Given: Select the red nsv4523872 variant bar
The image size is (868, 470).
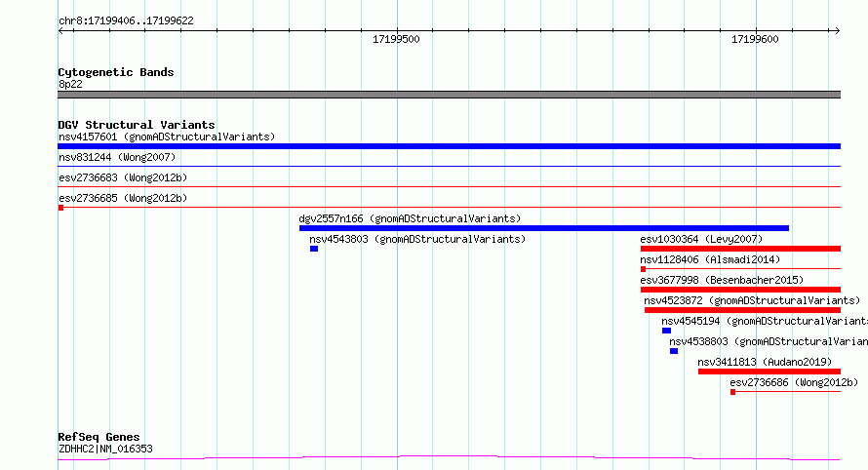Looking at the screenshot, I should (742, 310).
